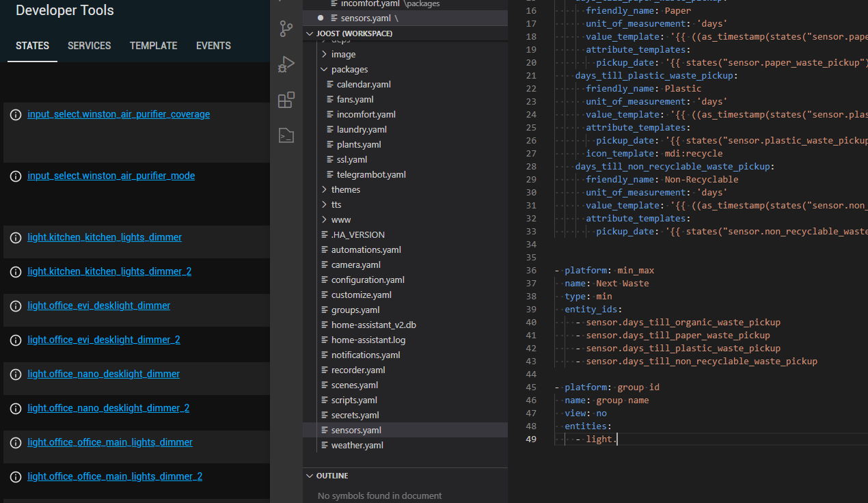This screenshot has height=503, width=868.
Task: Click info icon beside light.office_evi_desklight_dimmer
Action: pos(15,305)
